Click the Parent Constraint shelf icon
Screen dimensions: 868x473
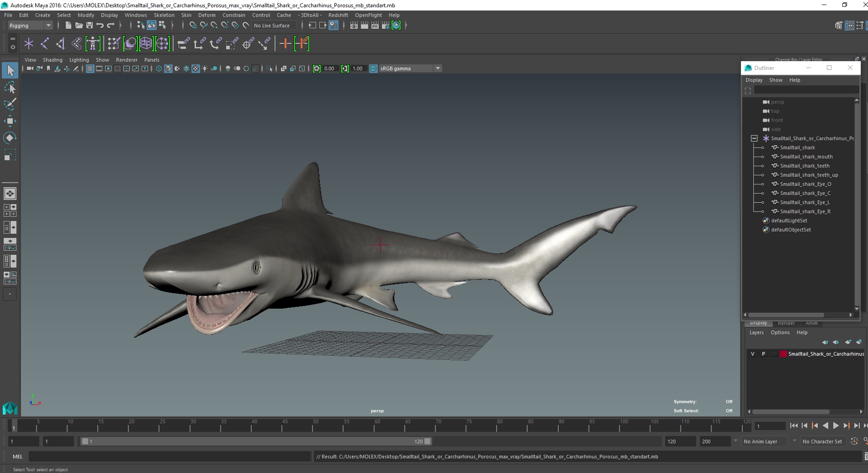(x=183, y=44)
